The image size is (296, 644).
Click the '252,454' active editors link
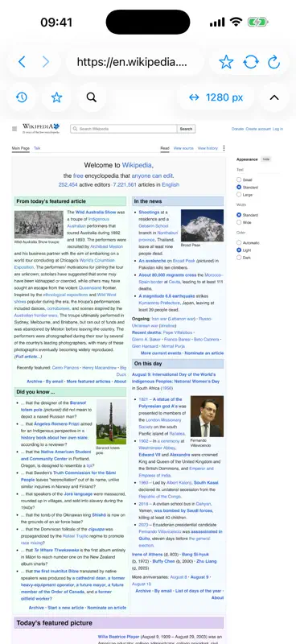tap(68, 185)
